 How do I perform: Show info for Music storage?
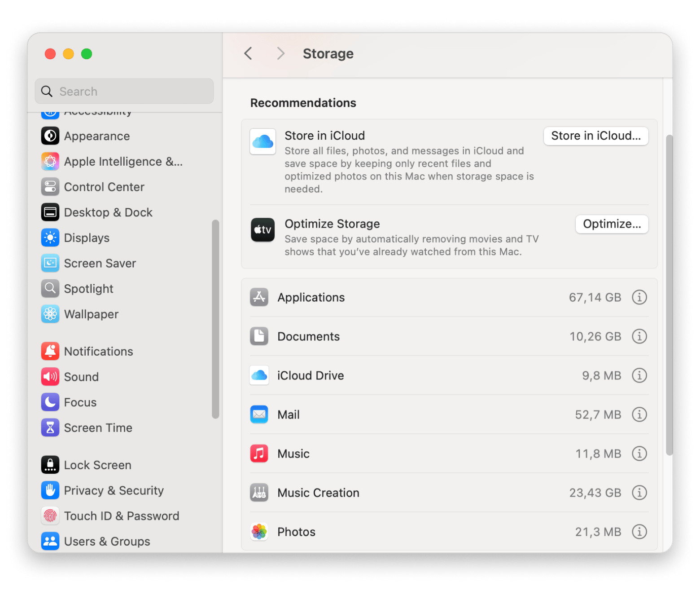639,454
